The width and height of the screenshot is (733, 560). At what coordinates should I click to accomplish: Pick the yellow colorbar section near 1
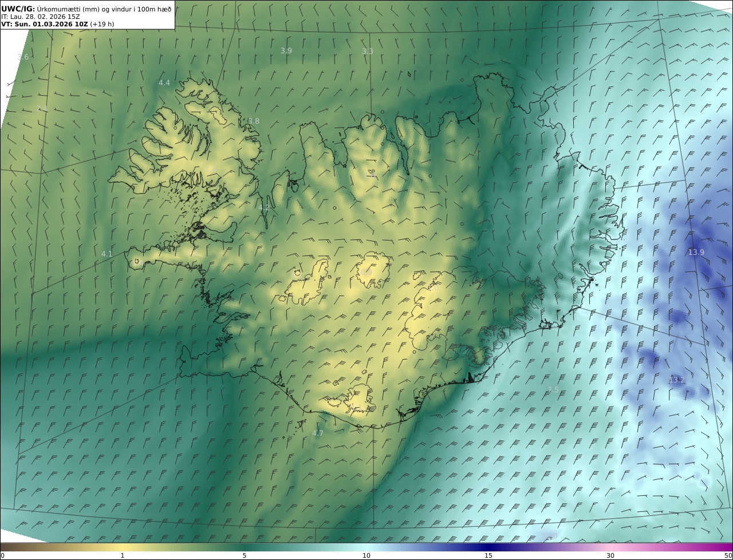[x=123, y=546]
